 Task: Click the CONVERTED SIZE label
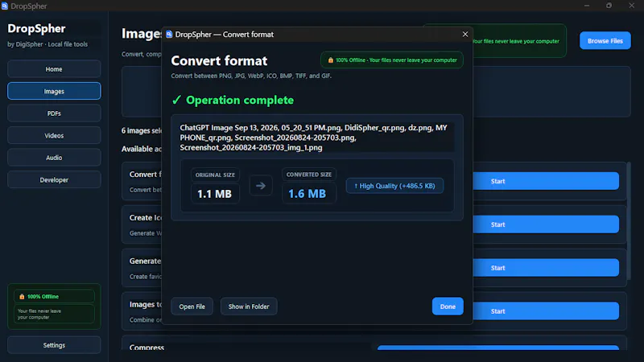coord(309,175)
